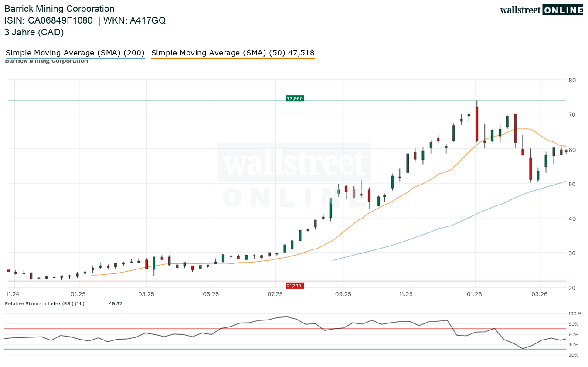Click the red 21,739 low price tag
Viewport: 588px width, 367px height.
click(x=295, y=286)
